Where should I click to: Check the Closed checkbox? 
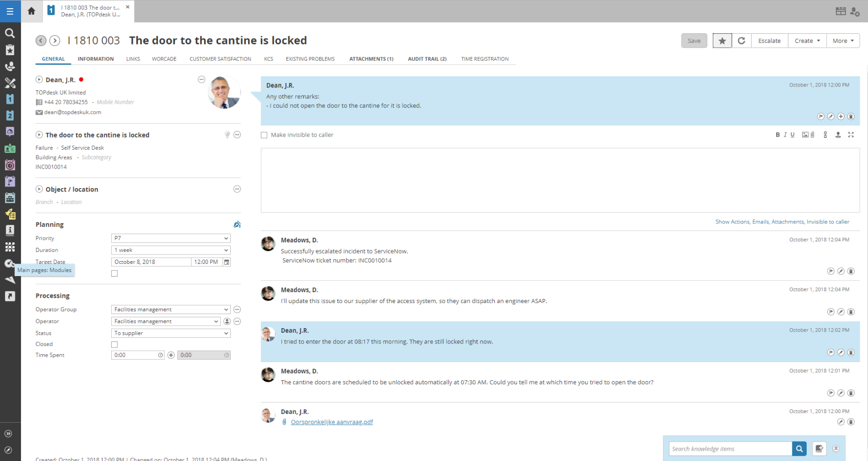pyautogui.click(x=114, y=344)
